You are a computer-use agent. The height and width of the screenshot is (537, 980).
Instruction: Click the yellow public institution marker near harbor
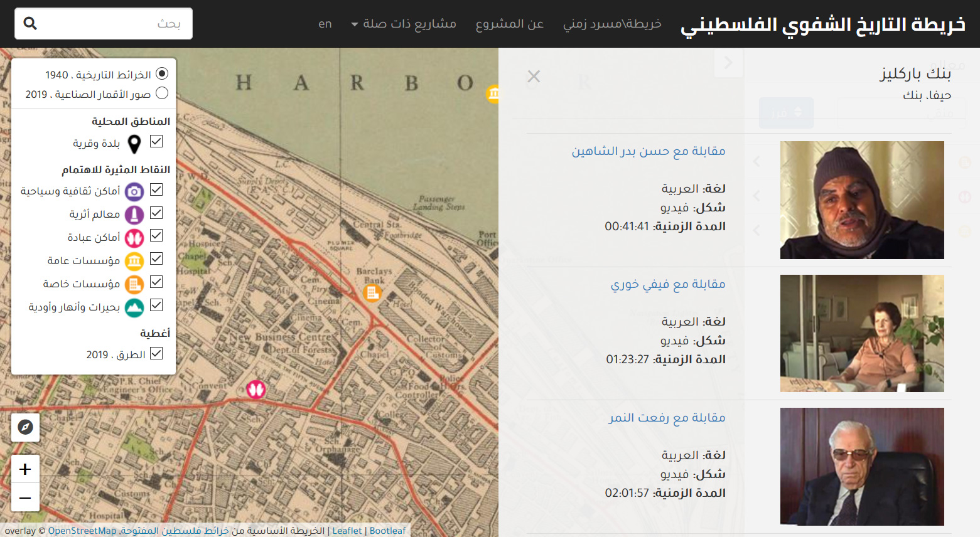click(x=493, y=94)
